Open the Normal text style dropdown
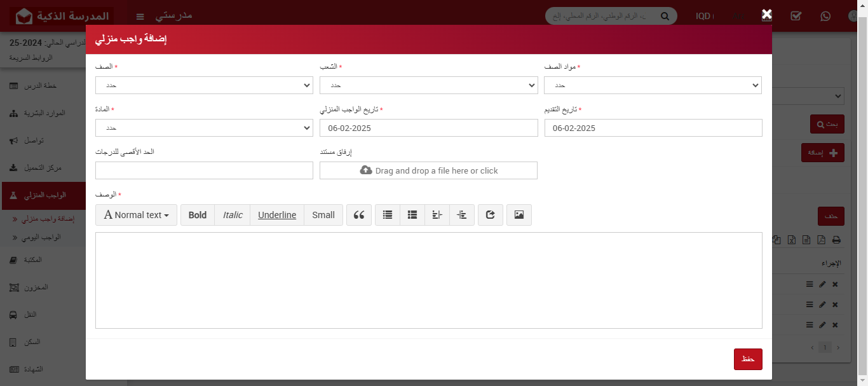This screenshot has width=868, height=386. coord(136,214)
